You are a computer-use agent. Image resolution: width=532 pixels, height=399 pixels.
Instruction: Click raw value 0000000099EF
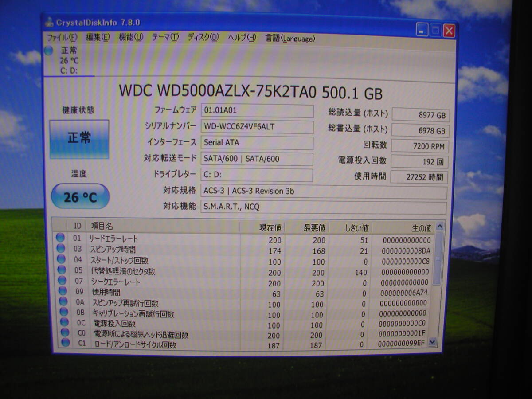[x=403, y=344]
